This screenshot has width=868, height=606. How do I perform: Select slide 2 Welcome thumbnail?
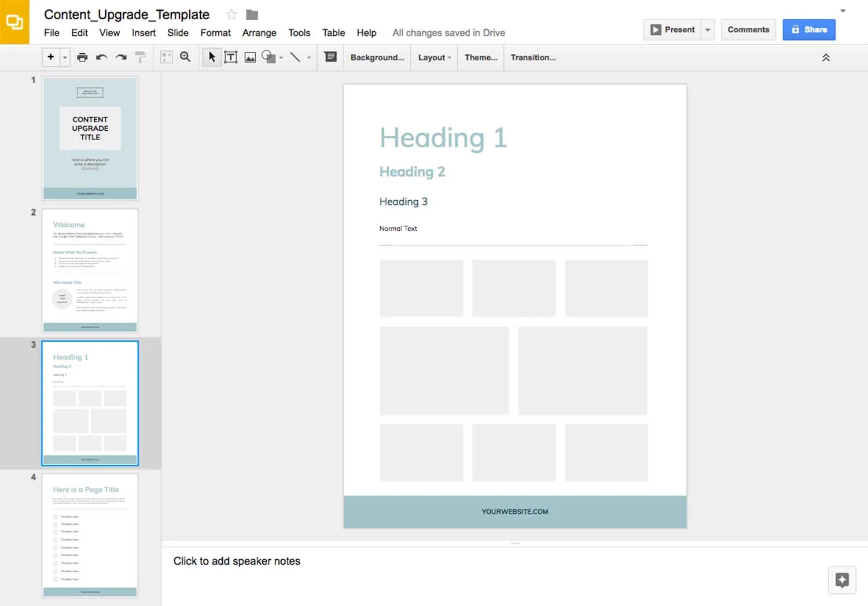click(x=90, y=271)
